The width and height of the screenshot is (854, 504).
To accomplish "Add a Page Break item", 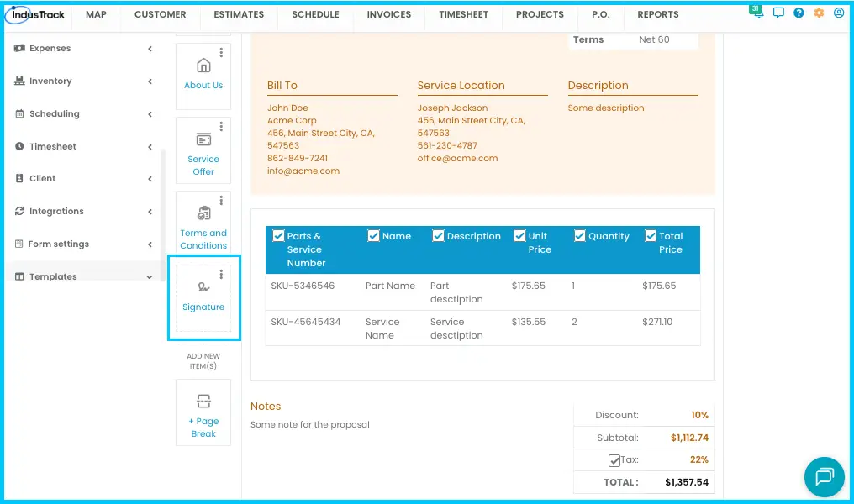I will [203, 412].
